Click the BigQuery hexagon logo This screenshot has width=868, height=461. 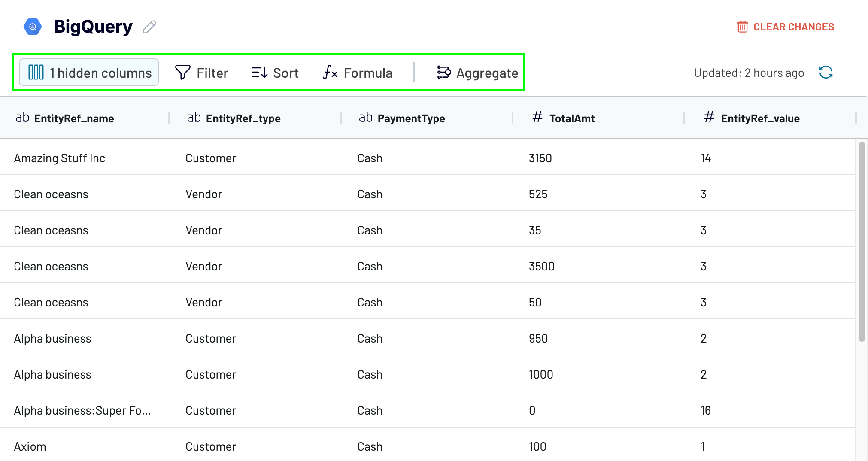(x=32, y=26)
